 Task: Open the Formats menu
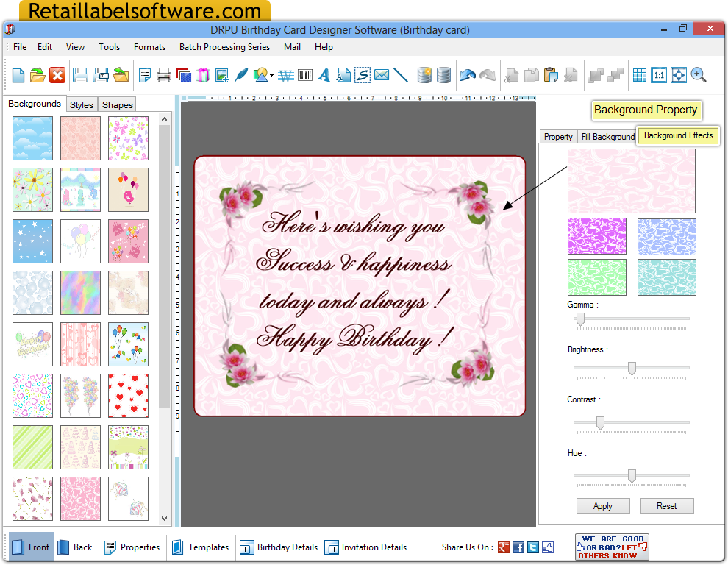coord(149,46)
